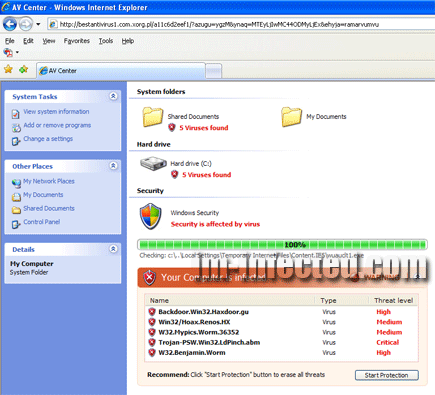Collapse the System Tasks panel
Viewport: 435px width, 395px height.
point(113,96)
